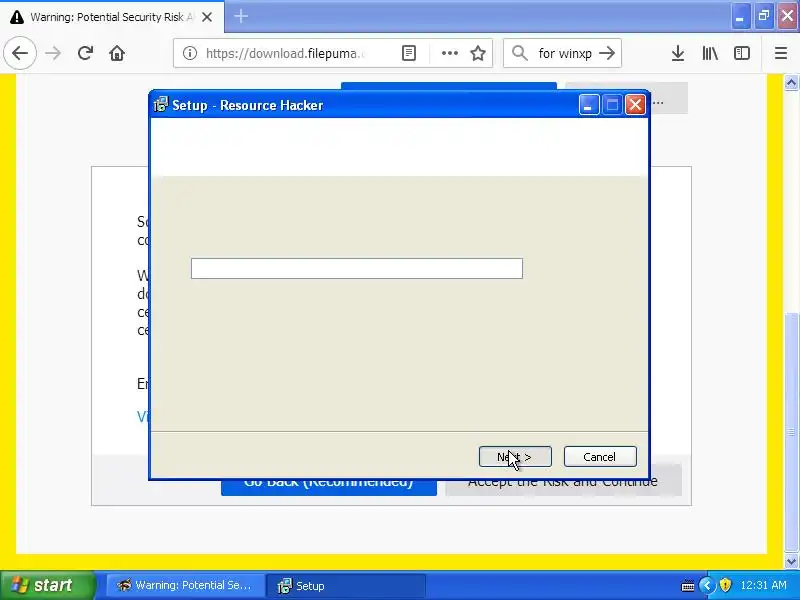Screen dimensions: 800x600
Task: Click Cancel in Resource Hacker setup
Action: 600,457
